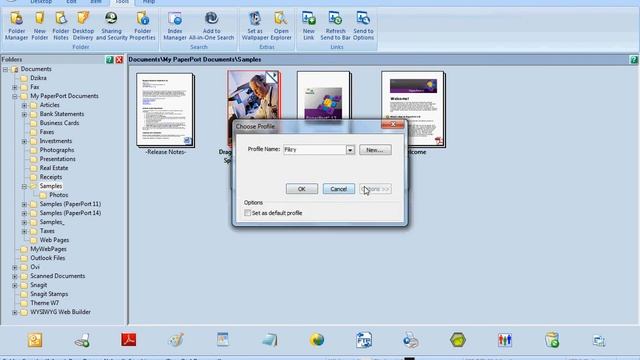Collapse the Documents root node

coord(5,69)
